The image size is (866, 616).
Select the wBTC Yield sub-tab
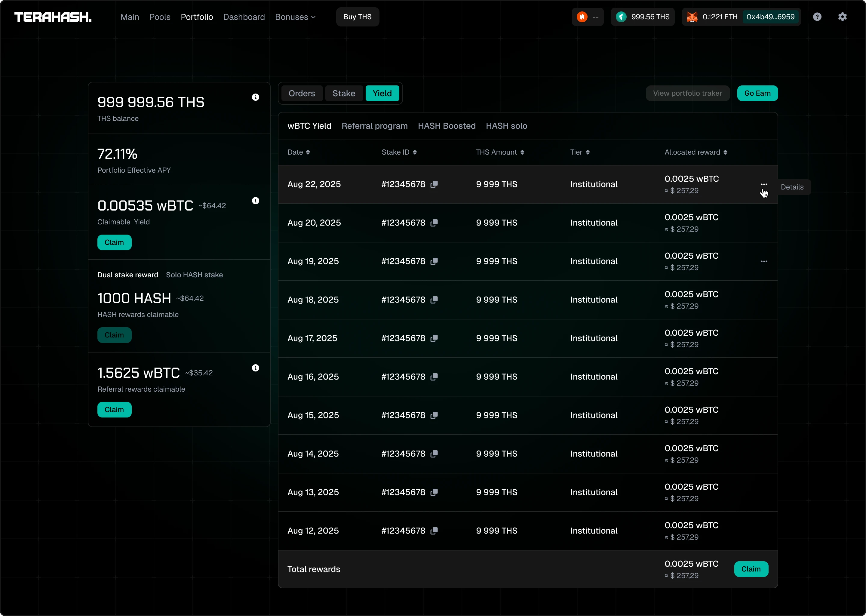309,126
